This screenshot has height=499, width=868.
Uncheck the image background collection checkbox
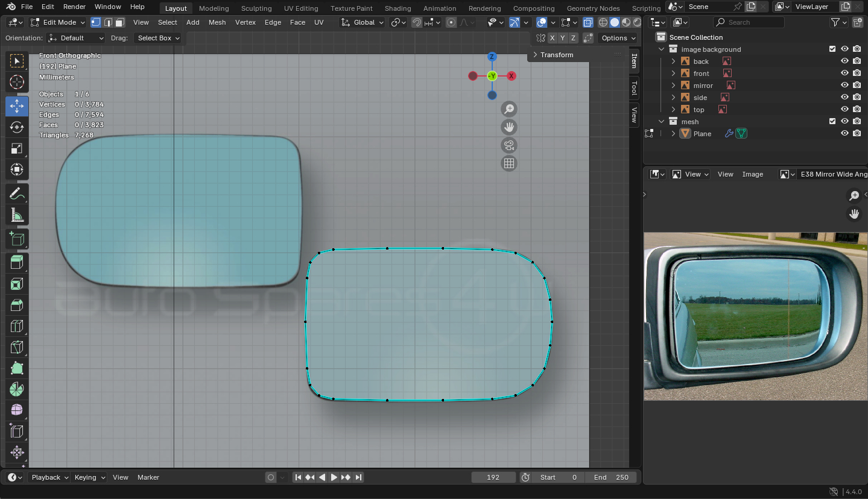pos(832,49)
